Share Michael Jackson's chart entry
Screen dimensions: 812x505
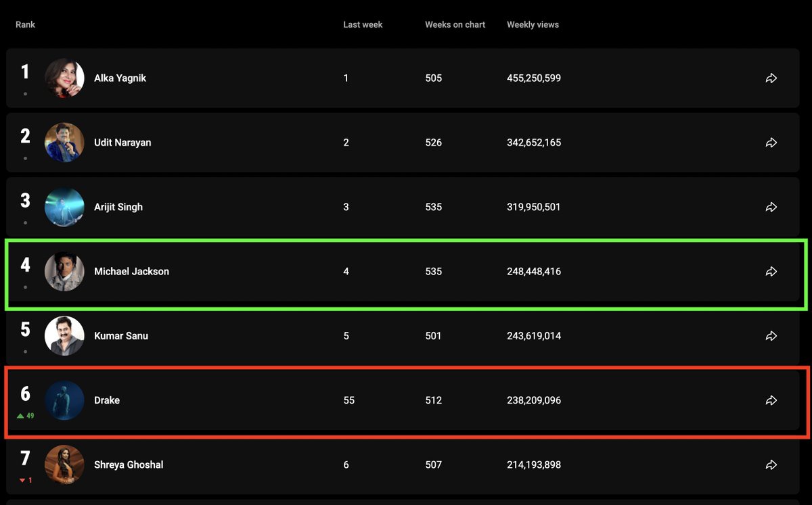[771, 272]
